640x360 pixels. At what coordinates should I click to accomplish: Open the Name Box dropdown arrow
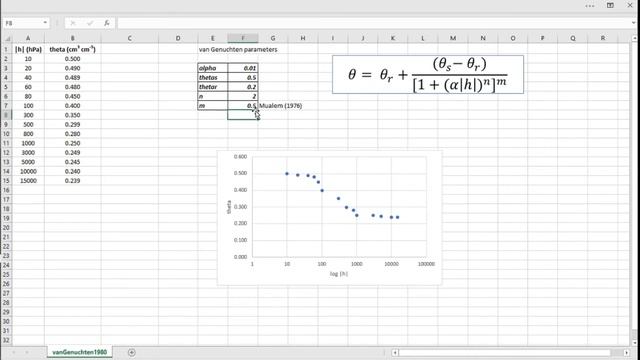[x=45, y=23]
